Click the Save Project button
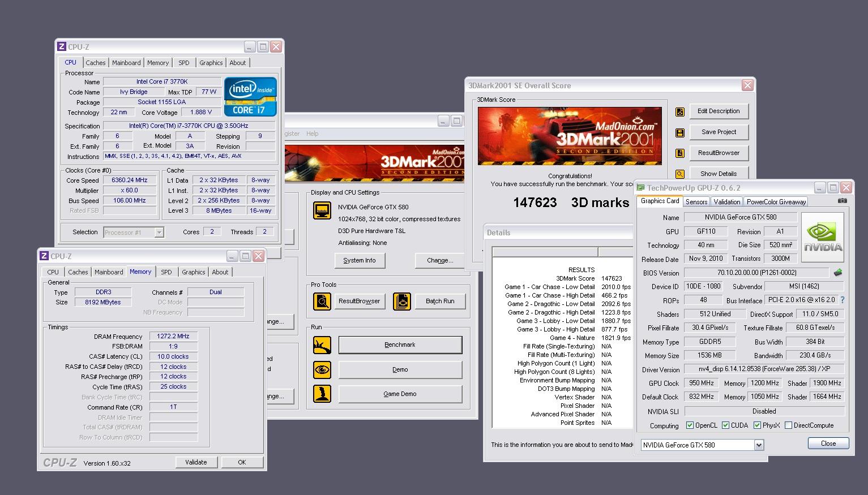This screenshot has width=868, height=495. pyautogui.click(x=719, y=132)
